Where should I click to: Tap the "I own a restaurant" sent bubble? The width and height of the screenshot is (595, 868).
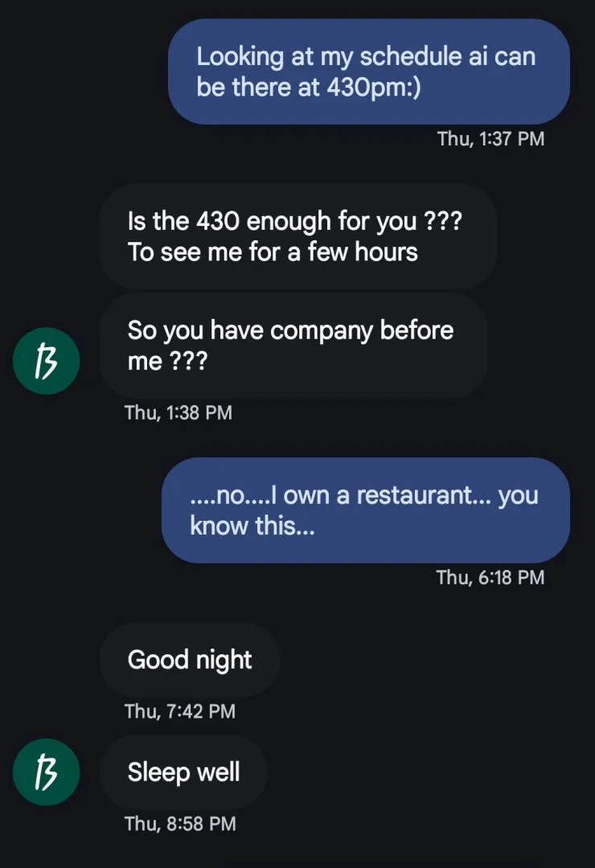[x=365, y=510]
